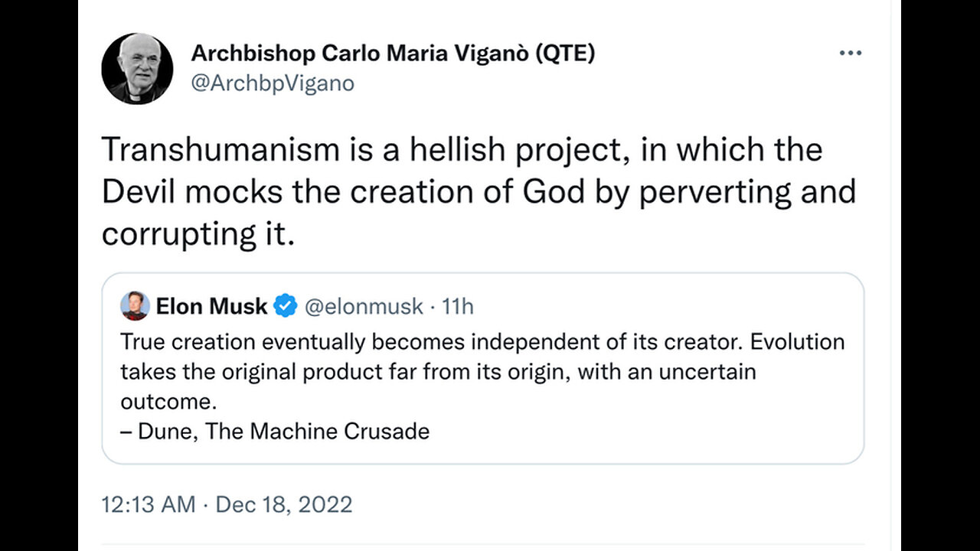Click the word 'Evolution' in quoted tweet
980x551 pixels.
coord(797,341)
